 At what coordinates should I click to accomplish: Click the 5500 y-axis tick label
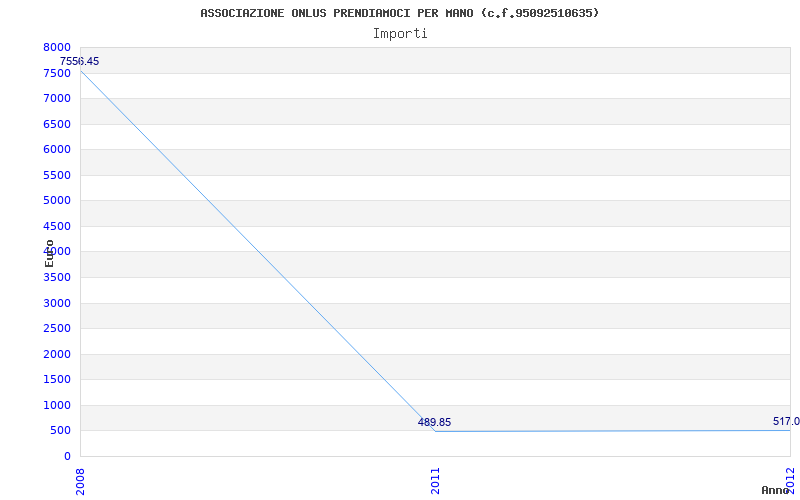click(x=57, y=175)
